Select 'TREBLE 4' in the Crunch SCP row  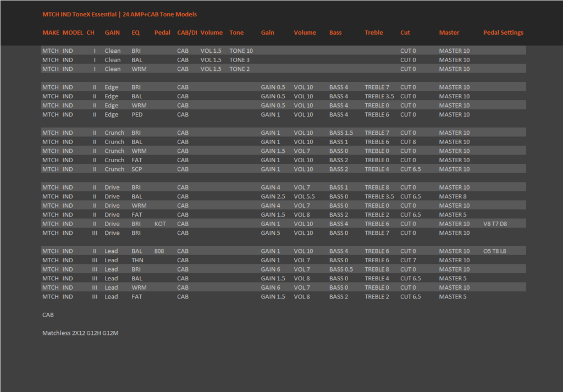(x=377, y=169)
